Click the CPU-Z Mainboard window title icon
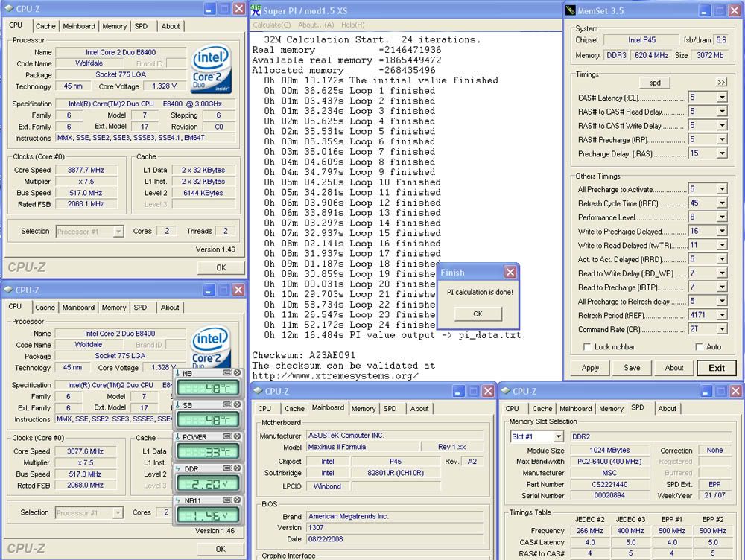 (259, 391)
